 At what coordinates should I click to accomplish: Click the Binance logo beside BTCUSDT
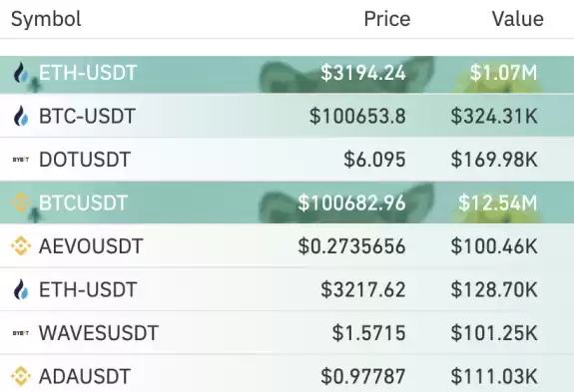point(21,202)
